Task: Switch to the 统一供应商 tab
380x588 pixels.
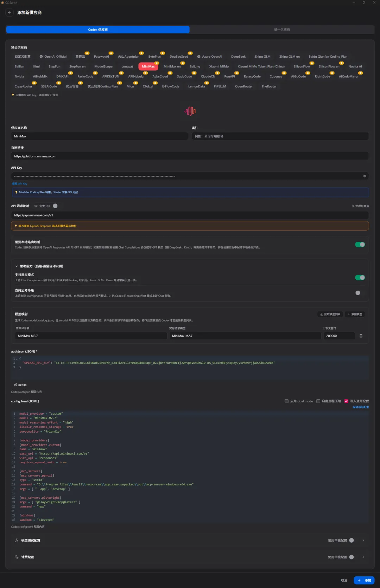Action: (282, 30)
